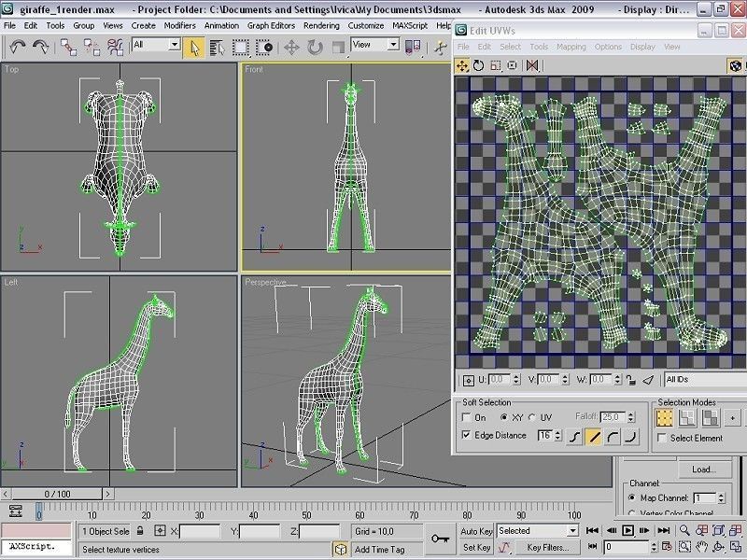Activate Zoom viewport navigation tool
Screen dimensions: 747x560
point(684,530)
